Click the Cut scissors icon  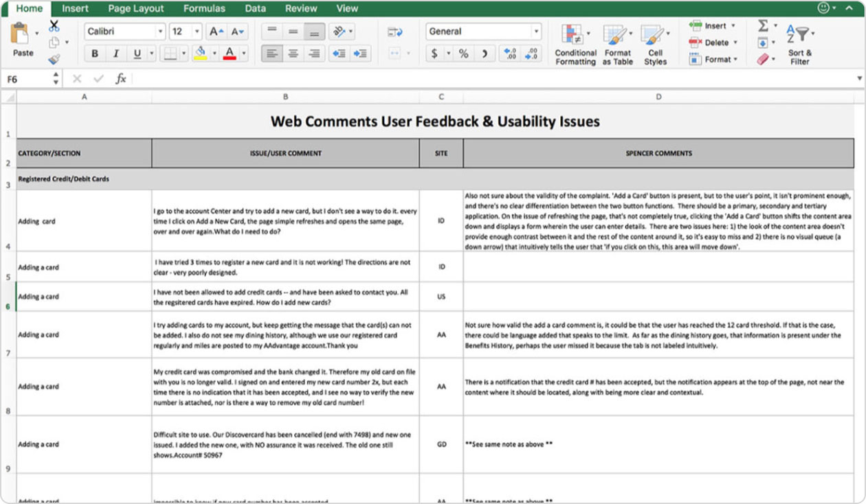coord(54,26)
